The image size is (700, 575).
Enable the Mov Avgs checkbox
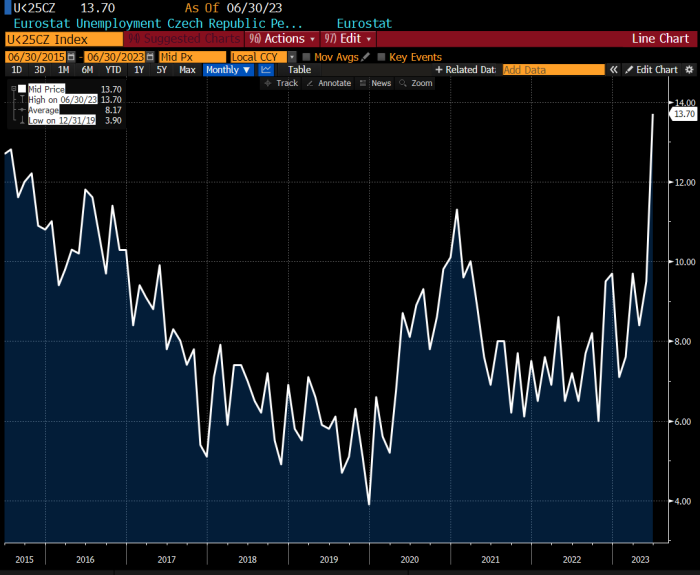306,57
